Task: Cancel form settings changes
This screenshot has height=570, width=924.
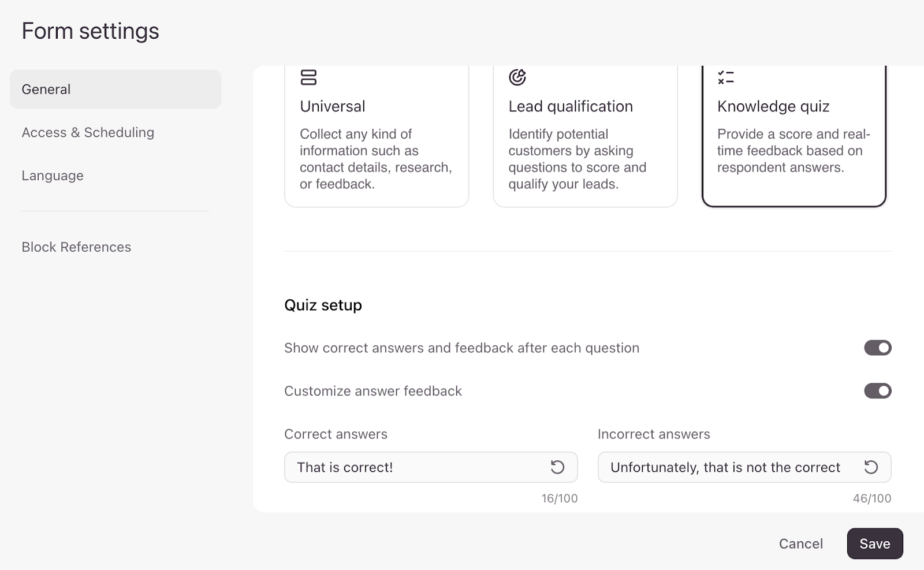Action: coord(801,543)
